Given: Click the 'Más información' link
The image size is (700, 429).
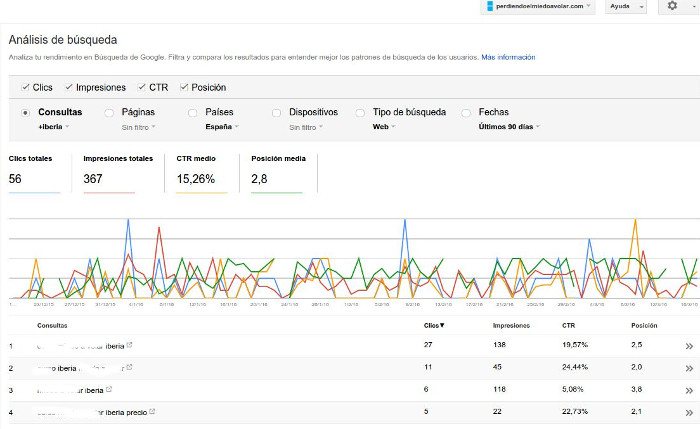Looking at the screenshot, I should pyautogui.click(x=508, y=57).
